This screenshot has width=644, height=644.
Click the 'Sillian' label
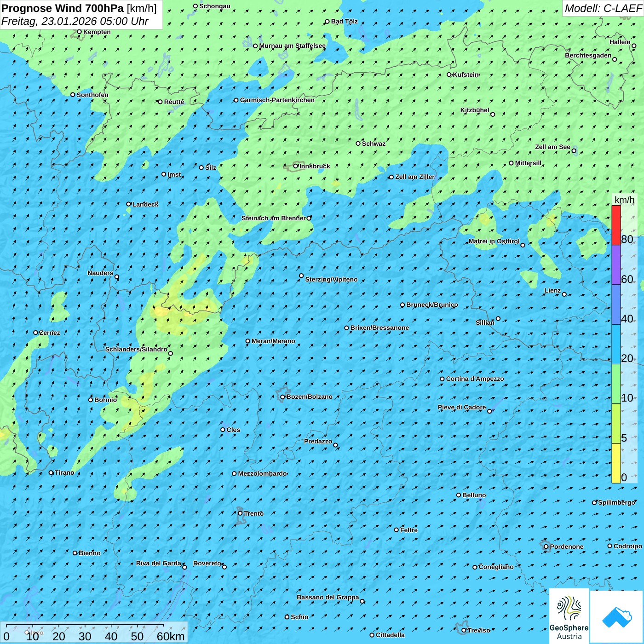[x=485, y=322]
